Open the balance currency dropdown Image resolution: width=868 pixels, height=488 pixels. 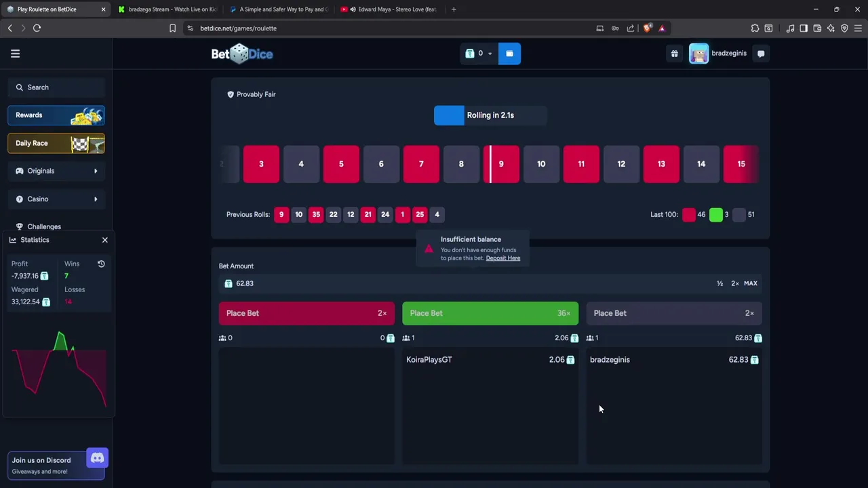[x=479, y=54]
